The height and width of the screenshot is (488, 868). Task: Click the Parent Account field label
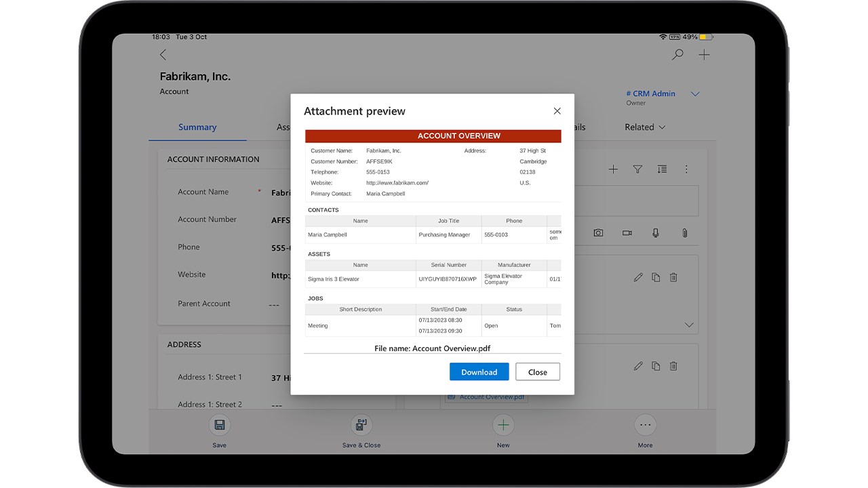(204, 304)
